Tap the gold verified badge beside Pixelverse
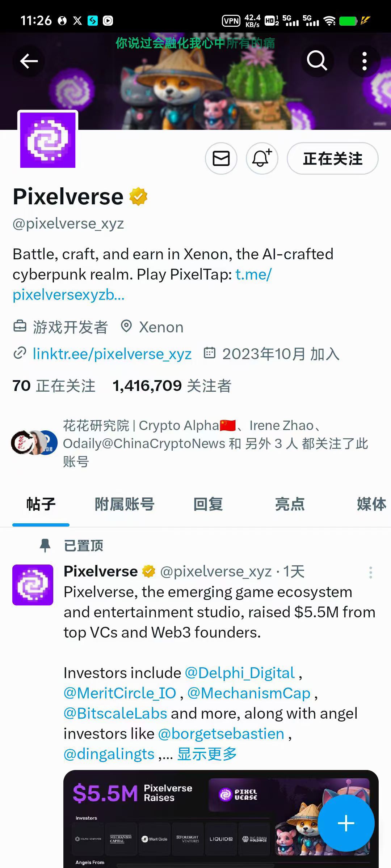Viewport: 391px width, 868px height. point(139,196)
